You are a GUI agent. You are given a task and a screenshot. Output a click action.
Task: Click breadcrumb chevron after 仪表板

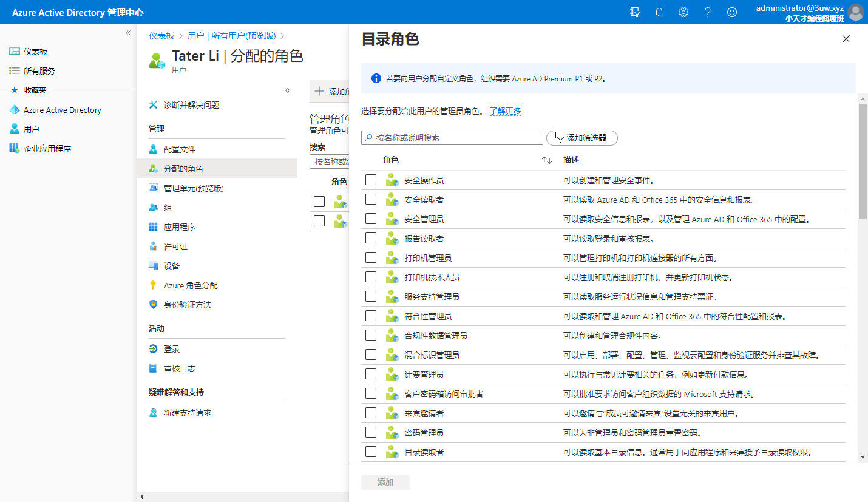(181, 36)
